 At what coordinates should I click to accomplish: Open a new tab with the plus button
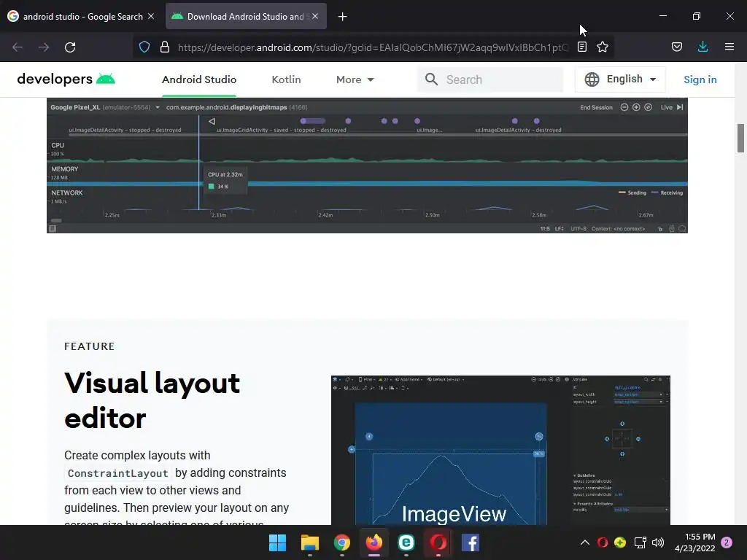[x=343, y=17]
